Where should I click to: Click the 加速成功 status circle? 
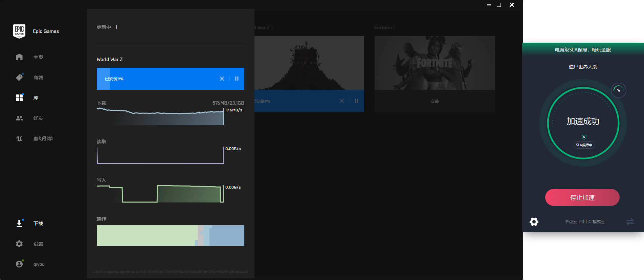583,123
